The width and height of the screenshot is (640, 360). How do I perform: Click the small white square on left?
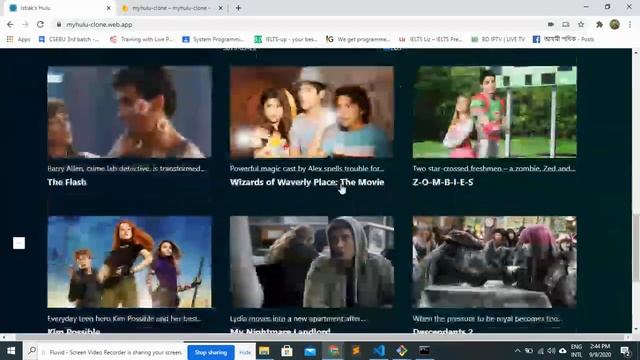(19, 243)
